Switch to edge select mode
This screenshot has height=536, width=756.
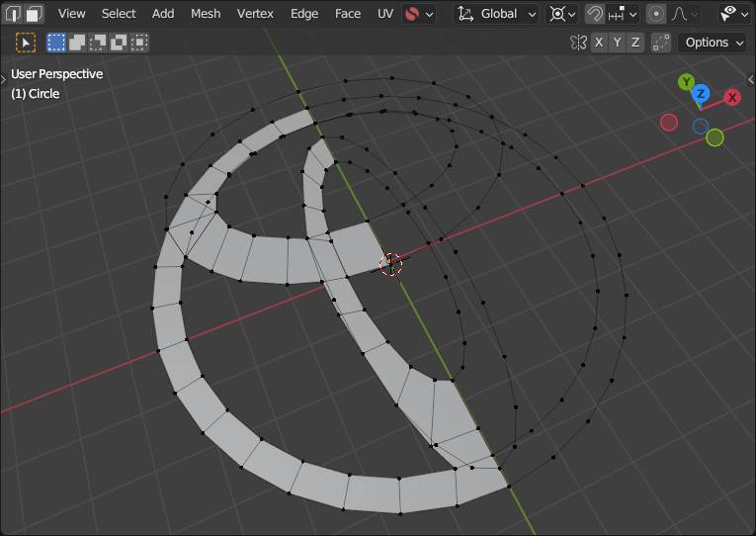pos(13,14)
